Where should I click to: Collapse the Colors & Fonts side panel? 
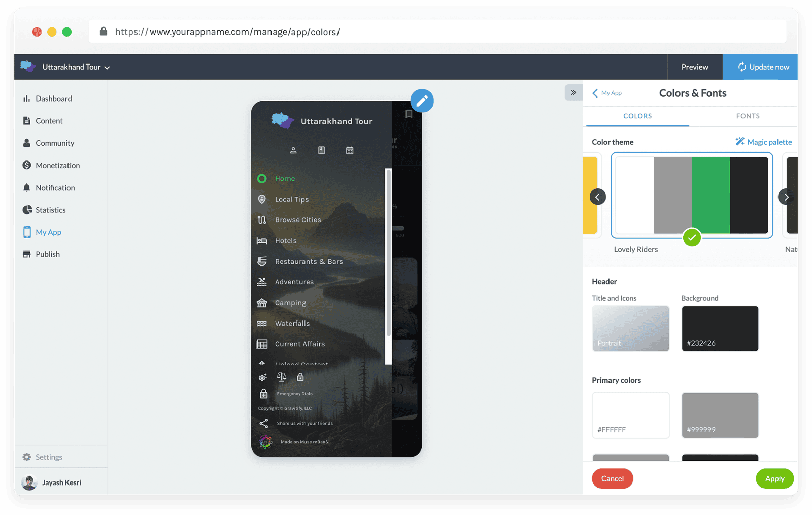(573, 92)
